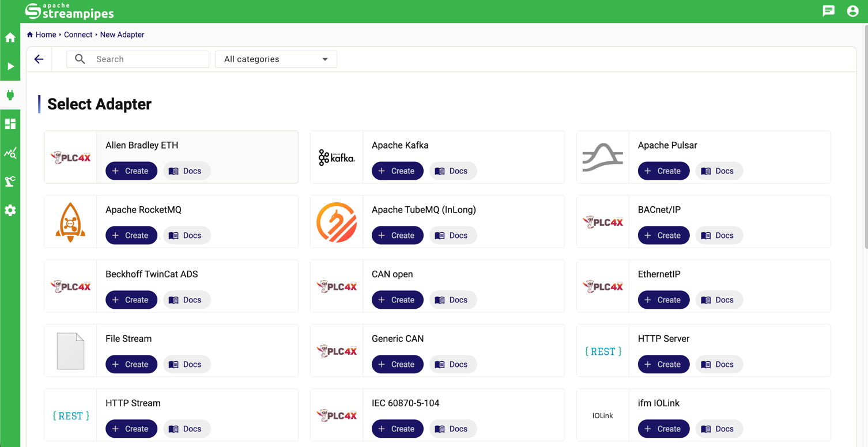Expand the All categories dropdown
Image resolution: width=868 pixels, height=447 pixels.
click(276, 59)
